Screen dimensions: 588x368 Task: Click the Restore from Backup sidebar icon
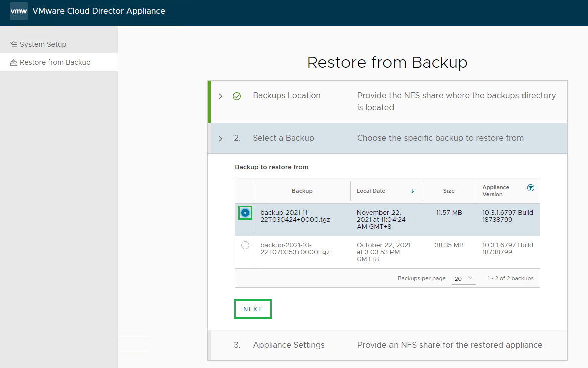pyautogui.click(x=14, y=63)
